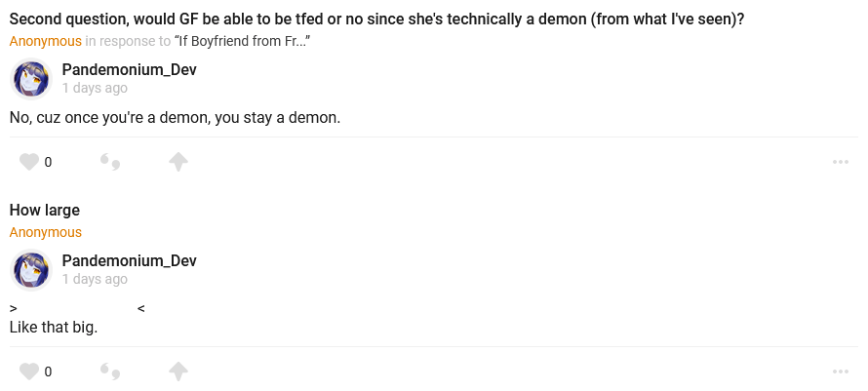Like the demon answer with heart icon
868x391 pixels.
click(29, 162)
